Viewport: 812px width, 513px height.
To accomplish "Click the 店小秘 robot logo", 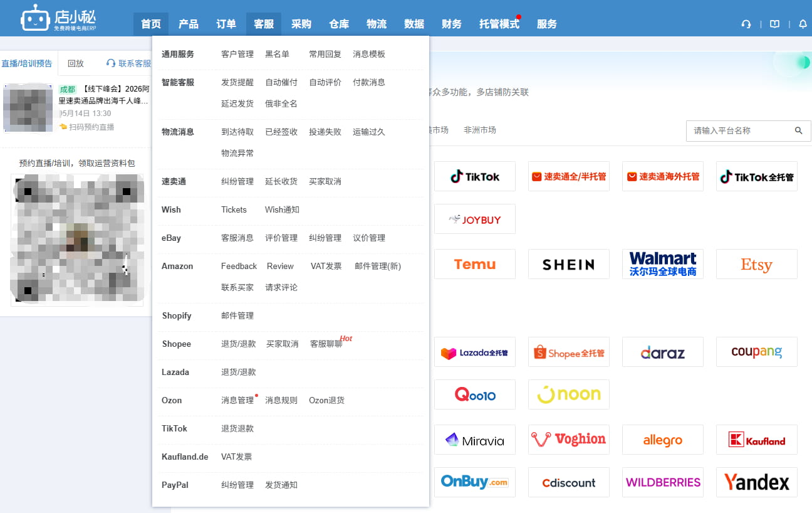I will (58, 19).
